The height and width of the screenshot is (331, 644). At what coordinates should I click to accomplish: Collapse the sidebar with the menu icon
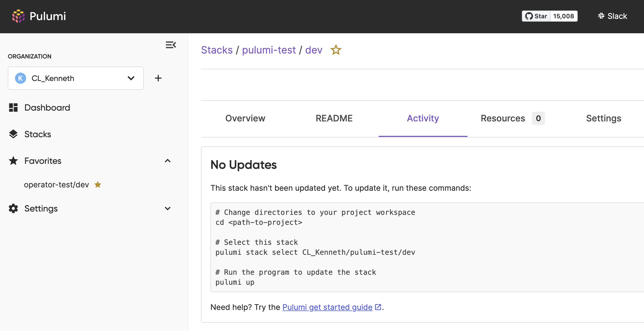171,45
